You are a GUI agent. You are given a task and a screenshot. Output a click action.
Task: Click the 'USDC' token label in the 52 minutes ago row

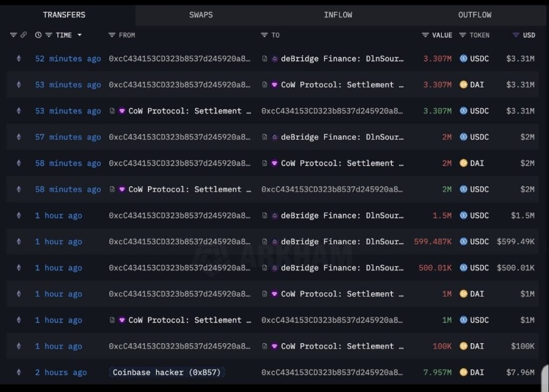[x=479, y=59]
